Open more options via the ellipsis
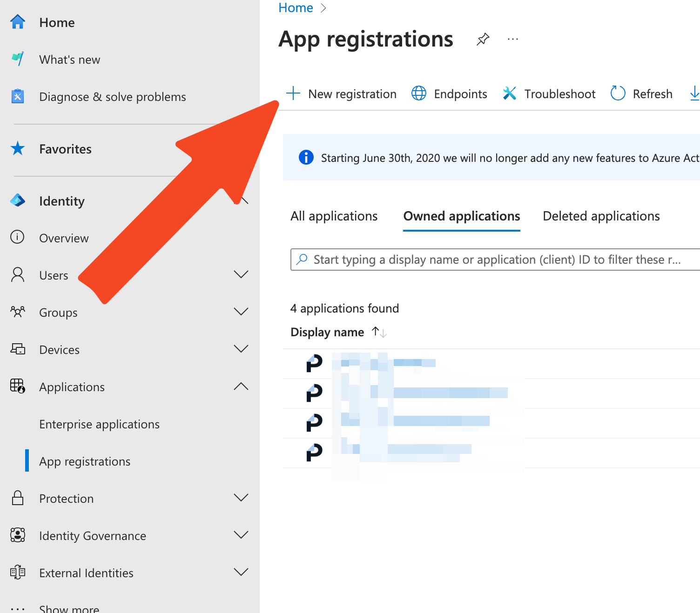The image size is (700, 613). [512, 39]
